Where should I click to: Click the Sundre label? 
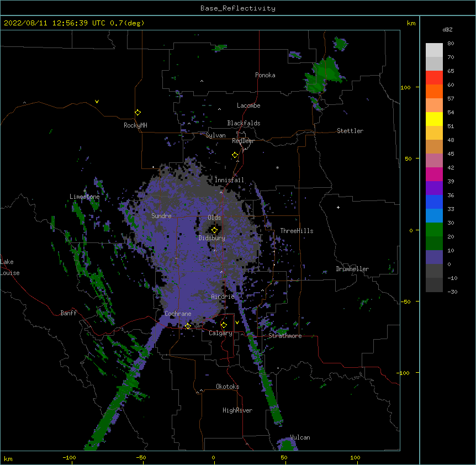coord(161,216)
